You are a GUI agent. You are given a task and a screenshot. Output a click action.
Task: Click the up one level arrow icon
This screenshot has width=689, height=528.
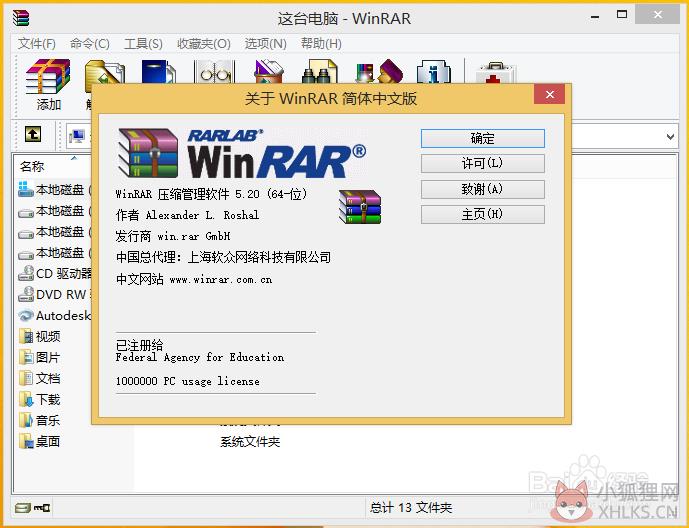(x=33, y=134)
